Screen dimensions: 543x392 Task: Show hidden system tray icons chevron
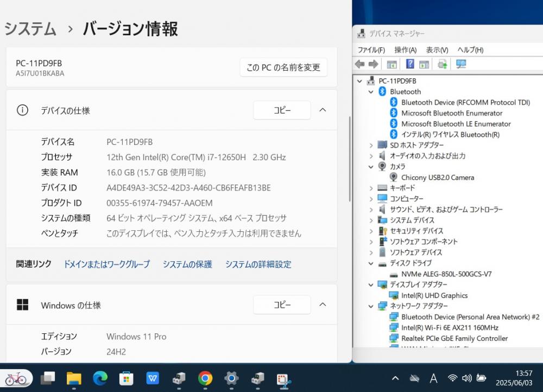(x=395, y=378)
